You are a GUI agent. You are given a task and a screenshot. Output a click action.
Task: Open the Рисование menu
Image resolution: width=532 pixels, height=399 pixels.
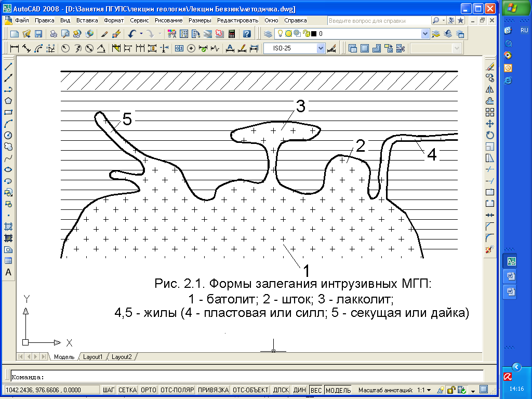[168, 20]
